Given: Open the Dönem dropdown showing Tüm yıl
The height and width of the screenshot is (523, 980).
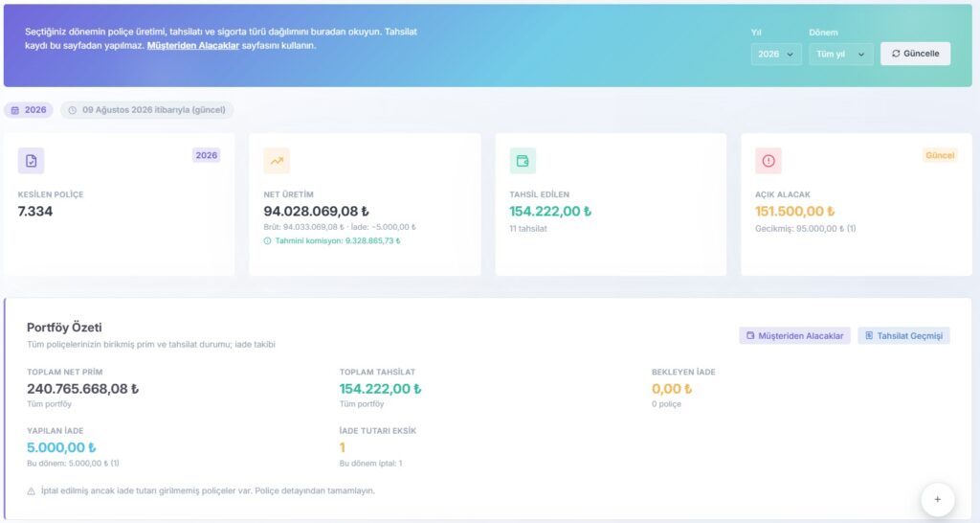Looking at the screenshot, I should (840, 54).
